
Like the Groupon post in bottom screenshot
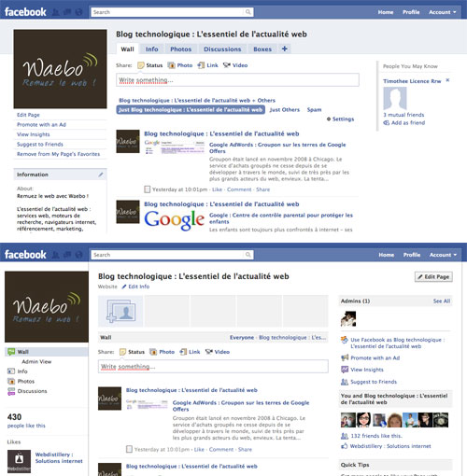pos(199,450)
